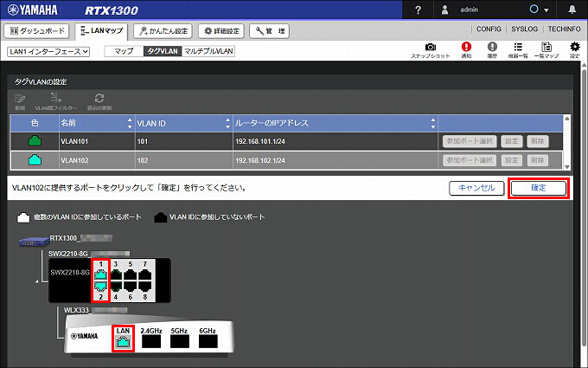588x368 pixels.
Task: Select the VLAN101 name cell
Action: pos(97,141)
